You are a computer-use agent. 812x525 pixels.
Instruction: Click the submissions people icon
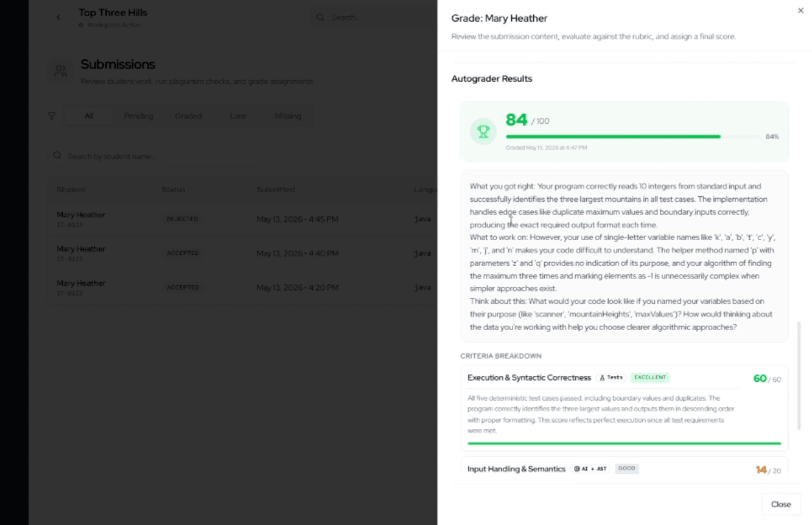click(x=61, y=71)
